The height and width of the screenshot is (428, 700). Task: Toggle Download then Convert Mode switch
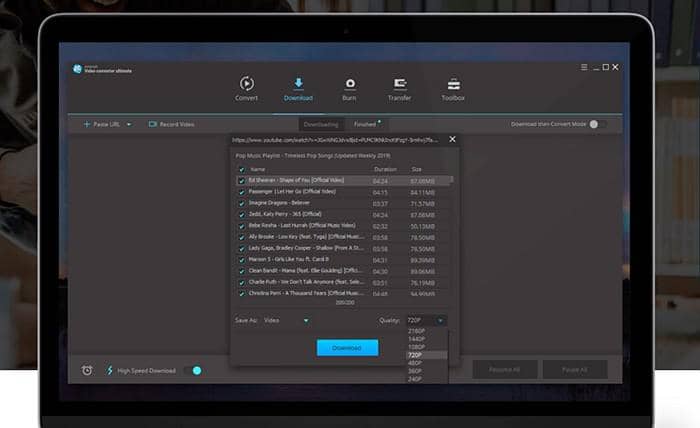click(596, 124)
